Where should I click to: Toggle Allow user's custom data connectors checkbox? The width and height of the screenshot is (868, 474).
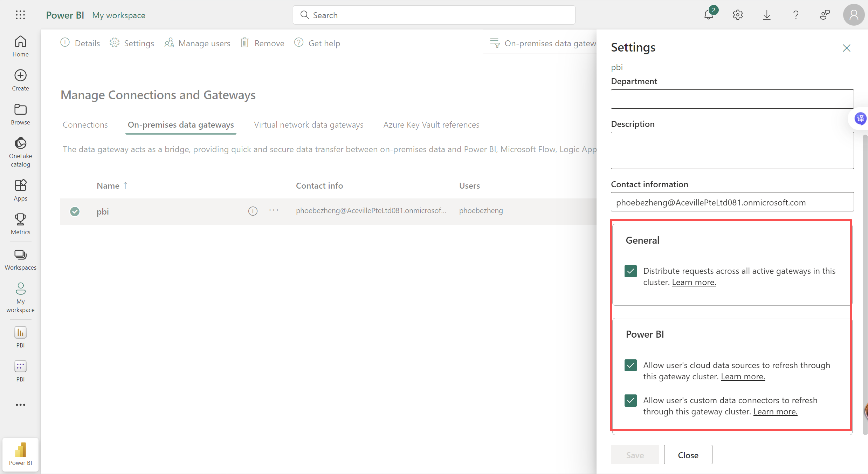click(631, 400)
